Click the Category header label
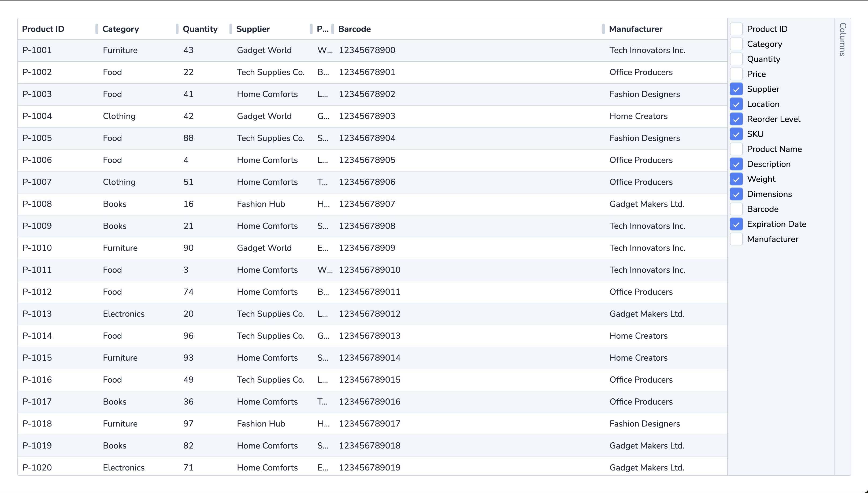Image resolution: width=868 pixels, height=493 pixels. 121,29
